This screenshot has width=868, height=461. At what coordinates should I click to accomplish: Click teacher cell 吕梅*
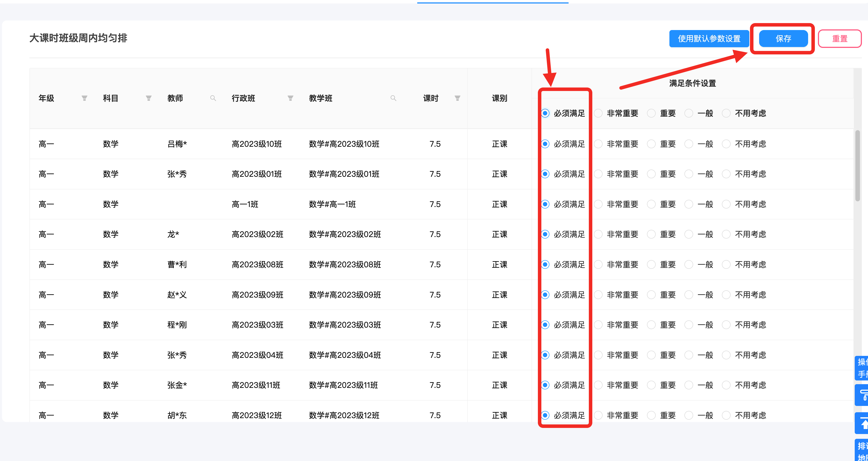point(177,144)
